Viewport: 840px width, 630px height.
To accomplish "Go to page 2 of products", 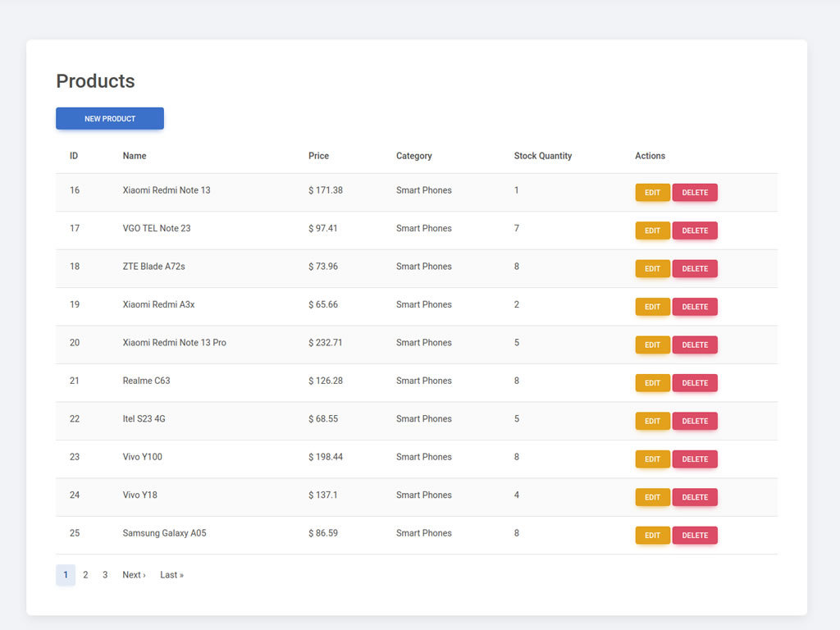I will pyautogui.click(x=85, y=575).
